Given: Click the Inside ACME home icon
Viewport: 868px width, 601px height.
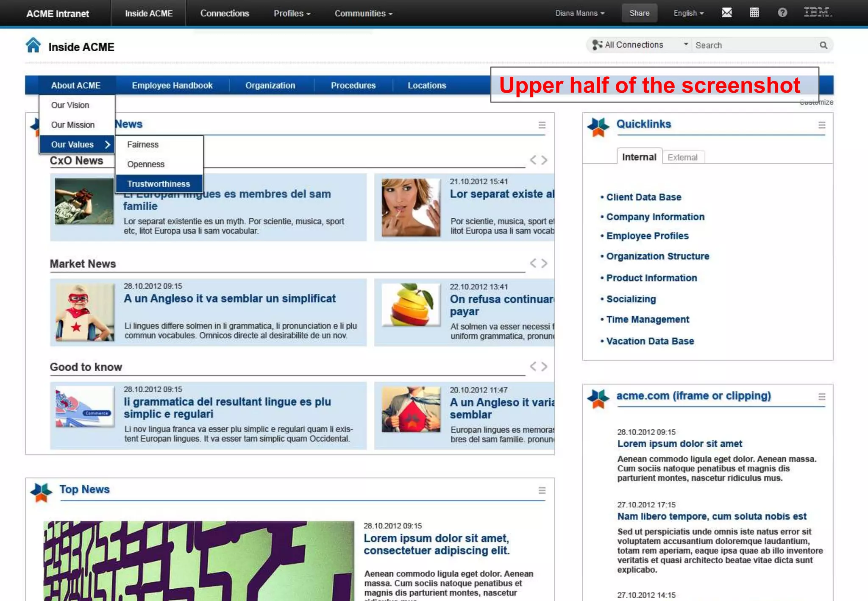Looking at the screenshot, I should coord(33,45).
